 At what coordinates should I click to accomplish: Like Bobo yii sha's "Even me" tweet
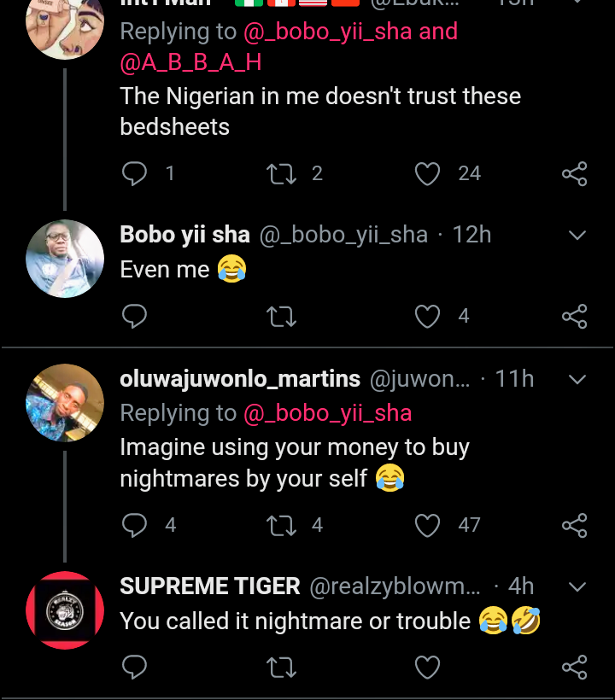(x=427, y=317)
